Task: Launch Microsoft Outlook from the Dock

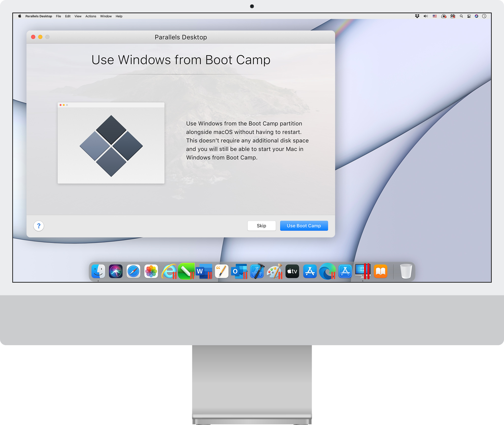Action: [x=239, y=271]
